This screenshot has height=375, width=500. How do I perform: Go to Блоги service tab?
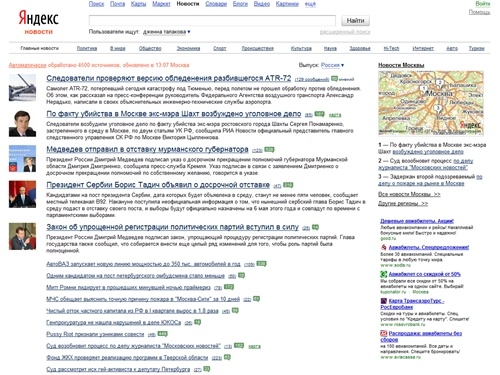(240, 4)
